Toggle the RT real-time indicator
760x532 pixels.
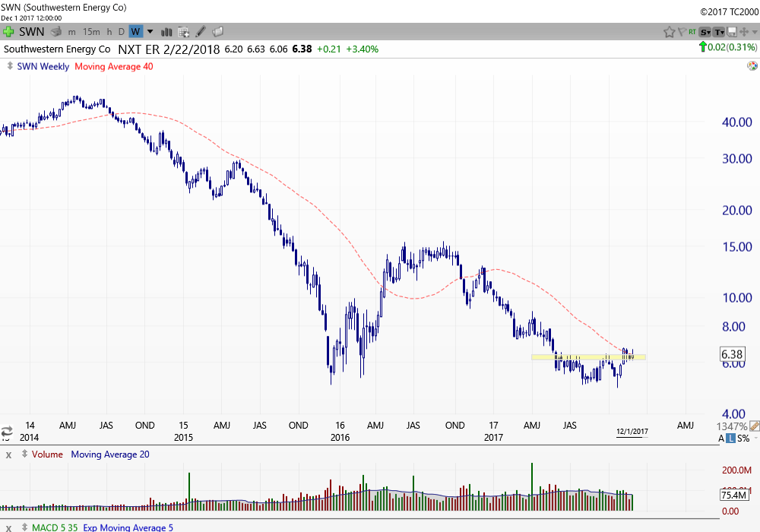tap(692, 32)
